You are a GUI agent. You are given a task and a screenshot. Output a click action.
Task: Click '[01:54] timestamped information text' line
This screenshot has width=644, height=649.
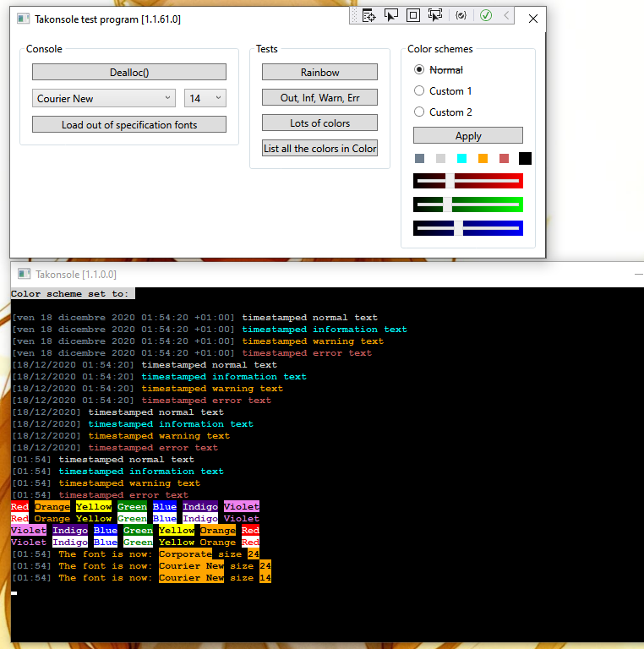pyautogui.click(x=117, y=471)
